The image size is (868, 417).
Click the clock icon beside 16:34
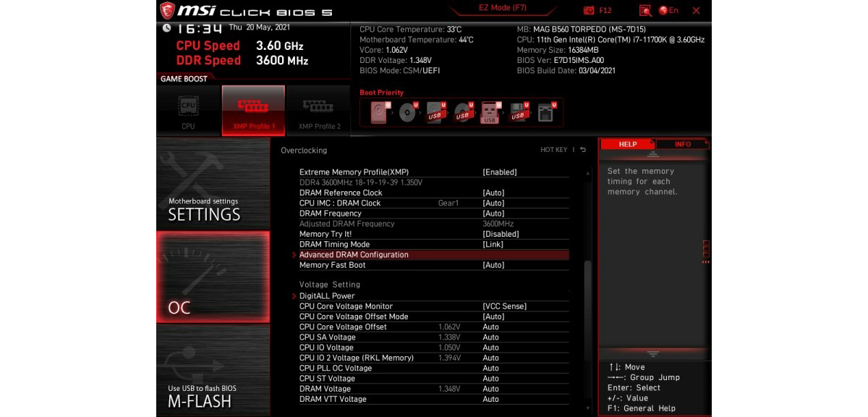166,28
